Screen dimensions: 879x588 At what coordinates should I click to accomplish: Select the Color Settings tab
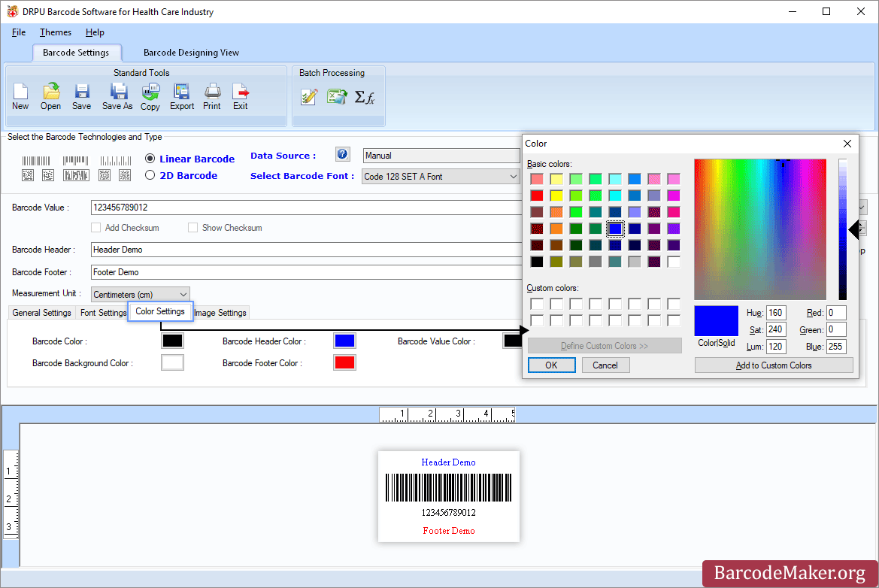tap(160, 311)
